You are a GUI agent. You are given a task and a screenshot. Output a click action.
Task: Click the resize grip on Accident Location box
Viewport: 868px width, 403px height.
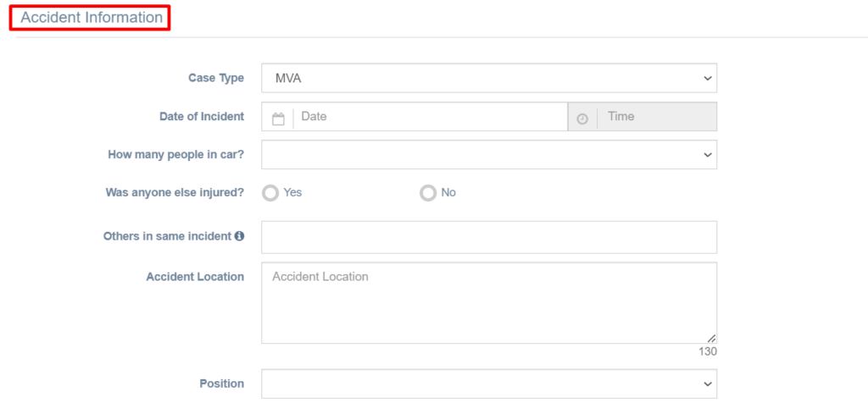click(x=711, y=338)
